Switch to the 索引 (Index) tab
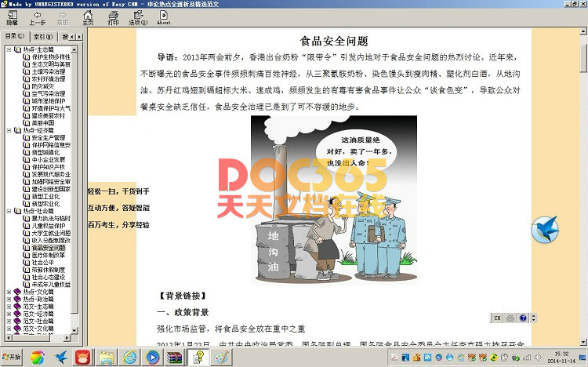Screen dimensions: 588x367 pos(43,37)
